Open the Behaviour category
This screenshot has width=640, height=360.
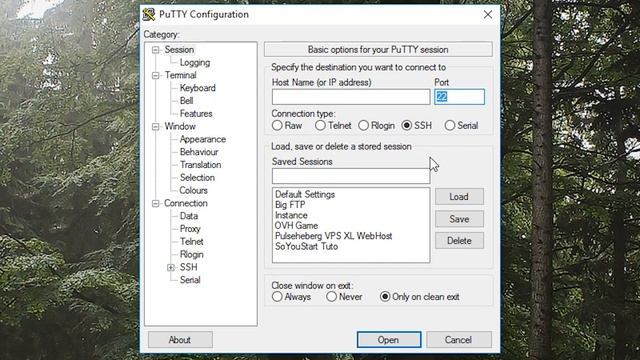[199, 152]
